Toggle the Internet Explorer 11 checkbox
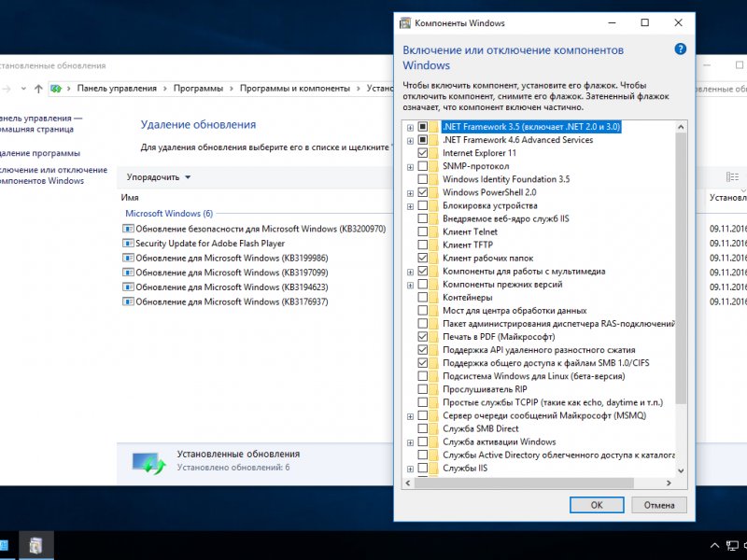Viewport: 747px width, 560px height. (423, 153)
